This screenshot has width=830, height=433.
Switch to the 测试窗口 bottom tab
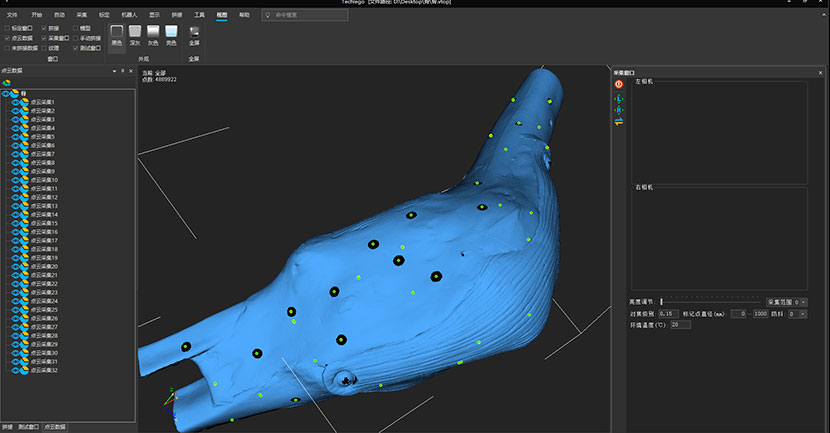29,427
